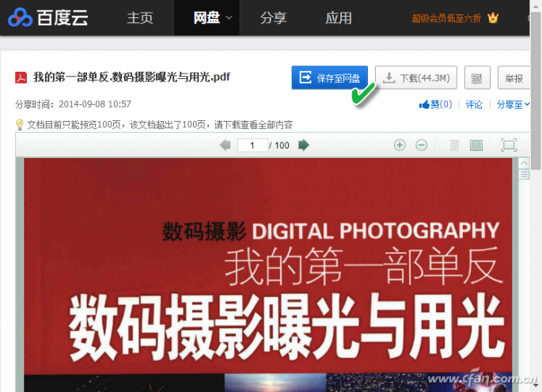This screenshot has height=392, width=542.
Task: Report the file with 举报 button
Action: point(514,77)
